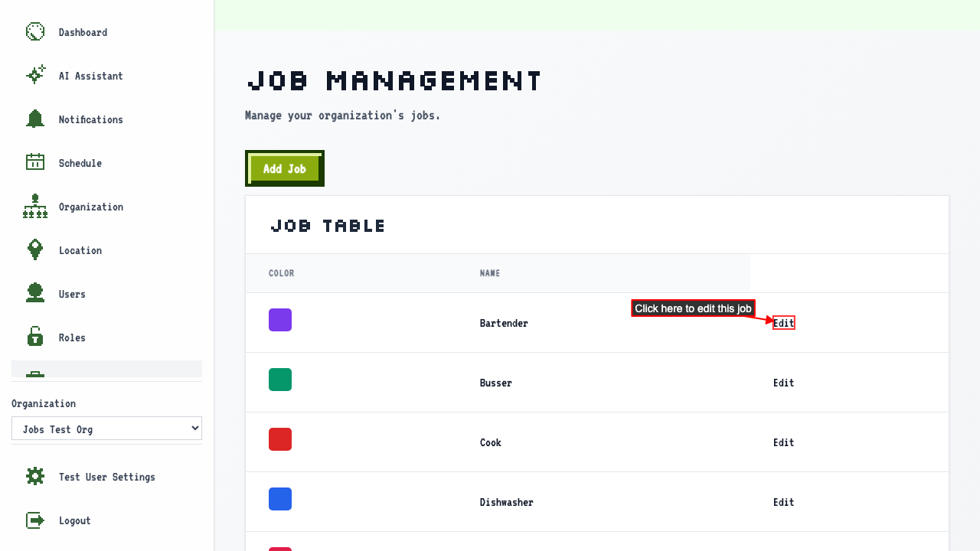Click the red Cook color swatch
The image size is (980, 551).
click(x=280, y=439)
